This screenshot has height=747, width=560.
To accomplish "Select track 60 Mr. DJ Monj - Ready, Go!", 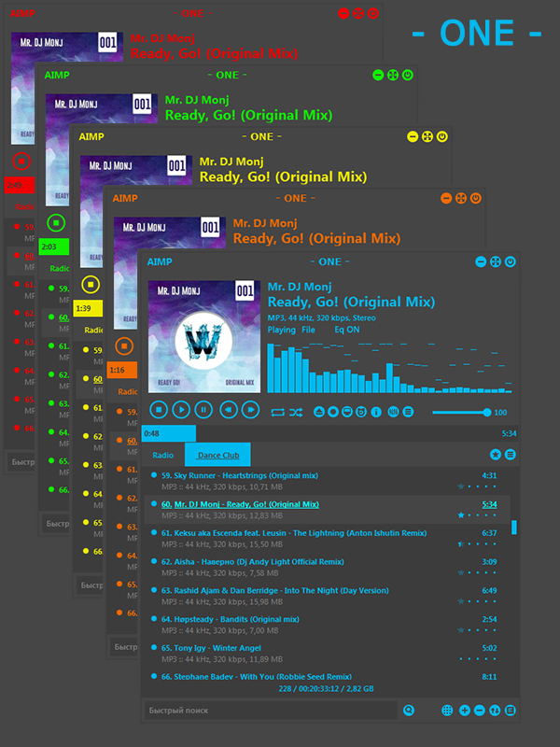I will click(326, 510).
